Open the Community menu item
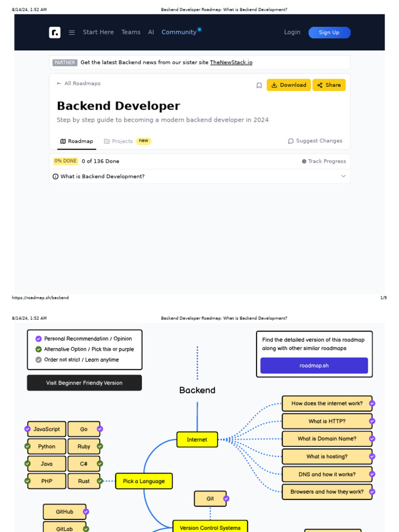Screen dimensions: 399x532 pyautogui.click(x=179, y=32)
